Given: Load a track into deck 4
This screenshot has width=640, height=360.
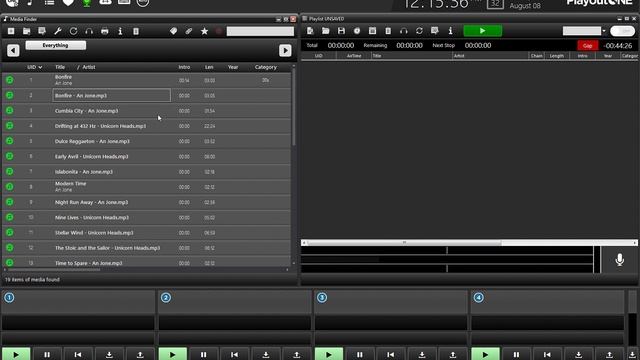Looking at the screenshot, I should 578,354.
